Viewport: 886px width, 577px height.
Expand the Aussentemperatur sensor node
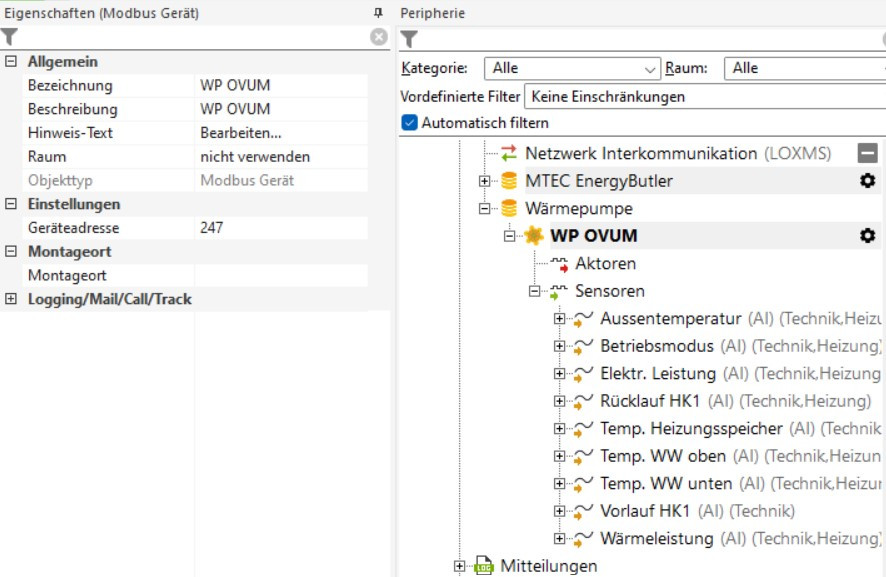click(x=559, y=319)
